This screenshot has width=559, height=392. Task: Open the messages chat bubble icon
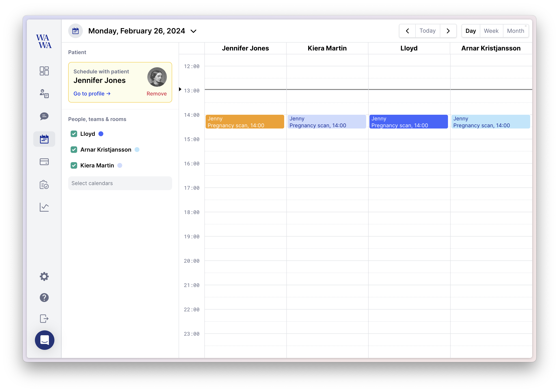tap(44, 116)
